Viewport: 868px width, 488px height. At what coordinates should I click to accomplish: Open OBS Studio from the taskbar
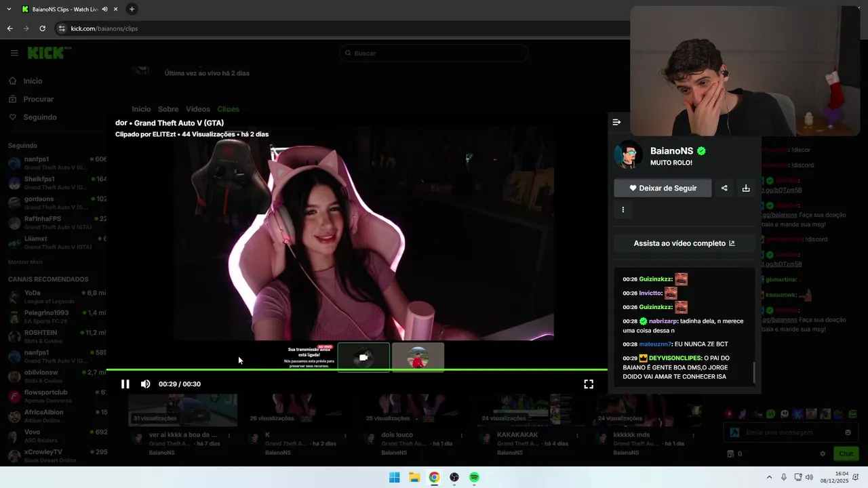[454, 477]
